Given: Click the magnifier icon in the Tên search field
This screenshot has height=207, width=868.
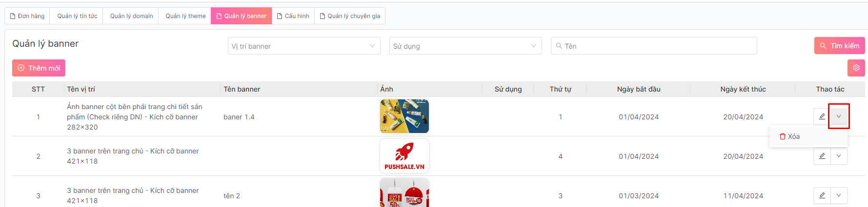Looking at the screenshot, I should [559, 46].
